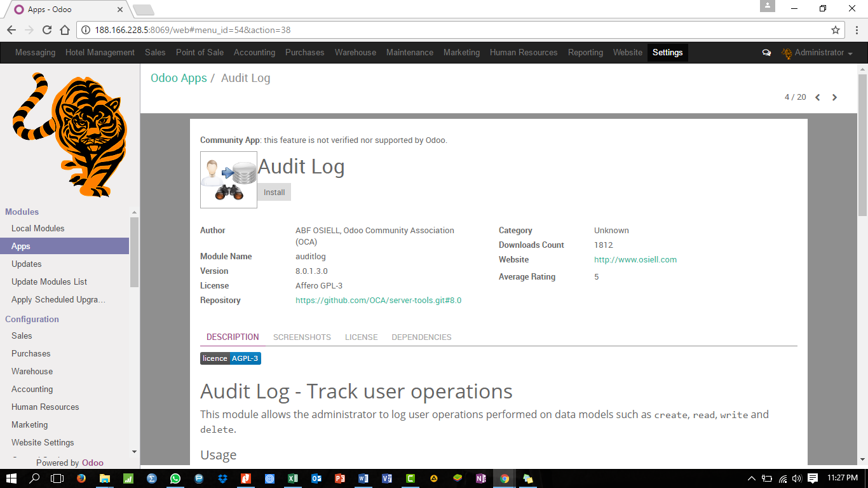The image size is (868, 488).
Task: Go back with the browser back arrow
Action: coord(11,30)
